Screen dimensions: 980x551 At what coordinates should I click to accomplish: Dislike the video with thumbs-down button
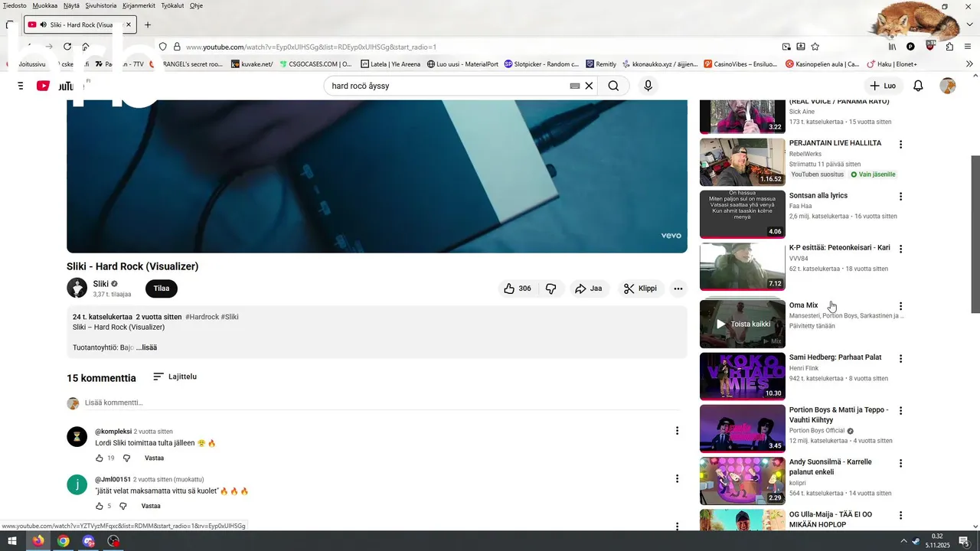pos(550,289)
